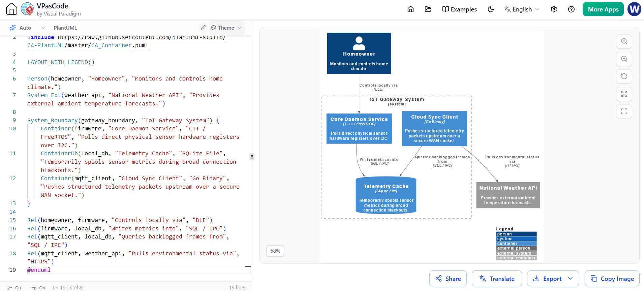The height and width of the screenshot is (291, 644).
Task: Zoom out of the diagram
Action: click(x=624, y=59)
